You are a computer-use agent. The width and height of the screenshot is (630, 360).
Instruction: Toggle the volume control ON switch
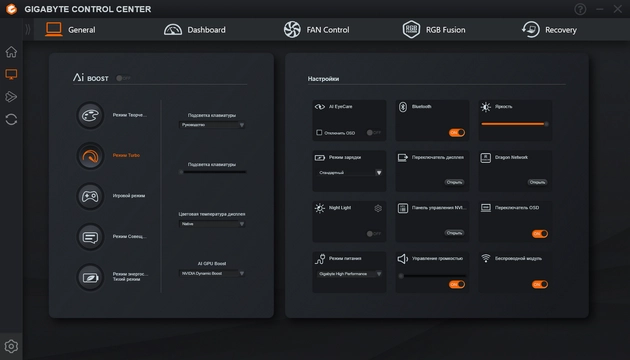click(x=457, y=284)
